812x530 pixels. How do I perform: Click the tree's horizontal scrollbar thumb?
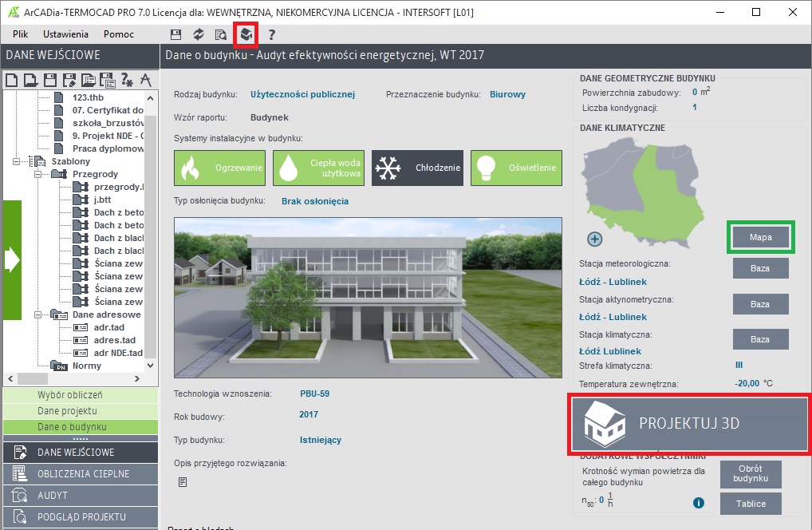tap(32, 378)
